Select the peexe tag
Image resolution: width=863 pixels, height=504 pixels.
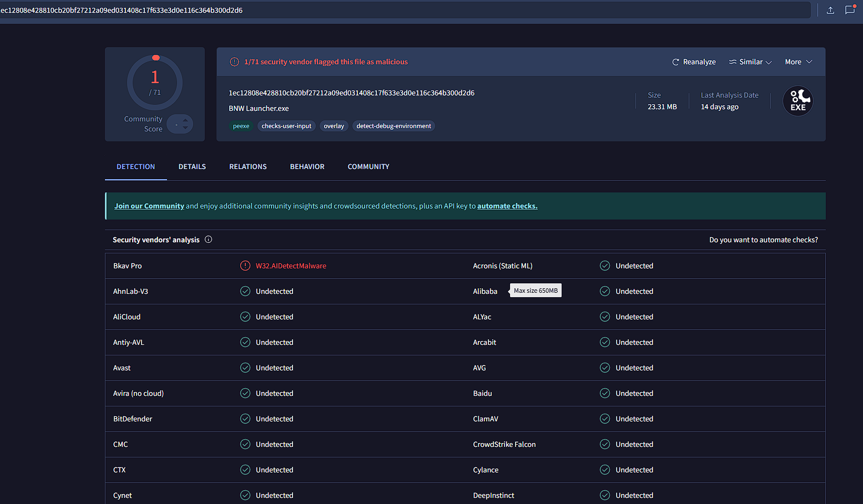tap(241, 126)
